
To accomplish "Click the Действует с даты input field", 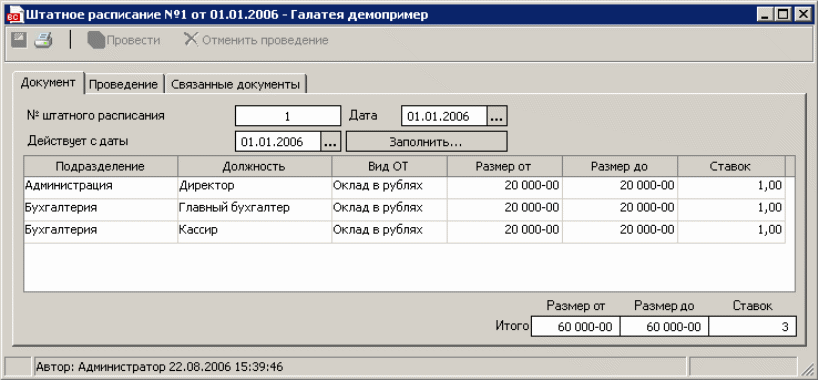I will [278, 141].
